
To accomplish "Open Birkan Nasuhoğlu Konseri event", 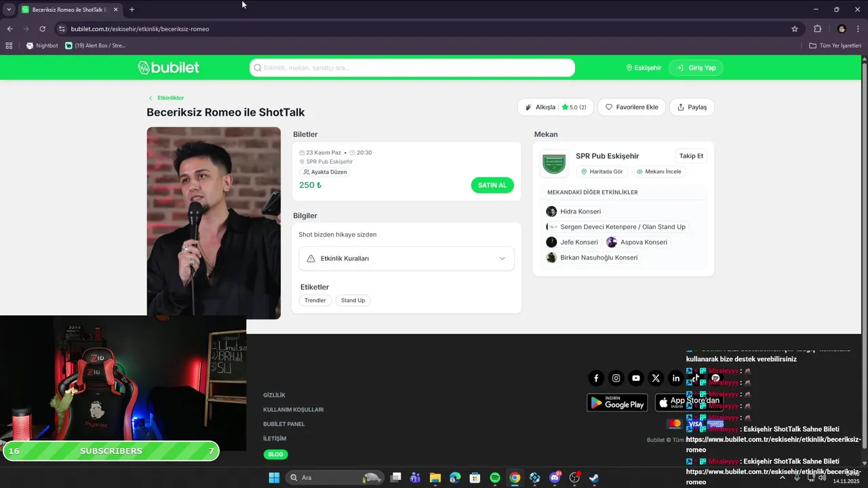I will [x=592, y=258].
